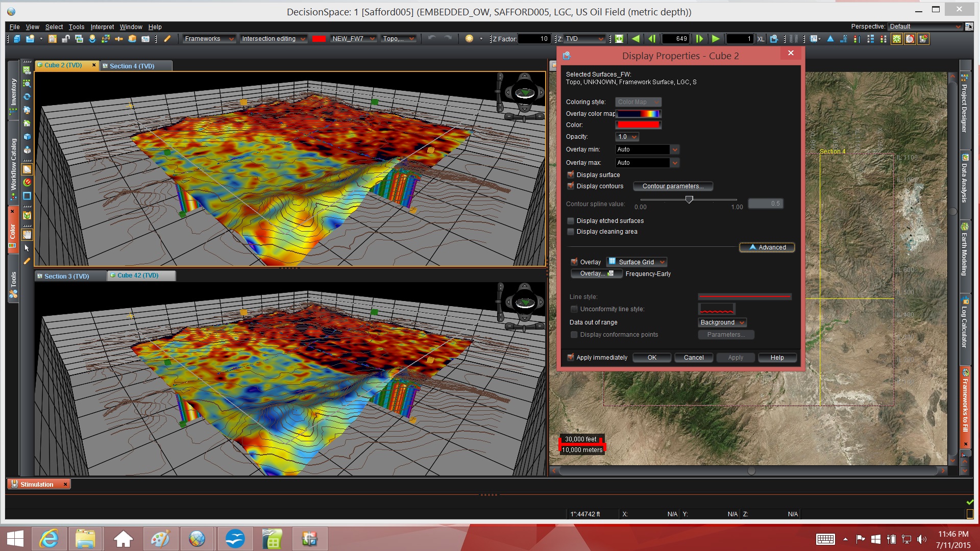Viewport: 980px width, 551px height.
Task: Click the red Color swatch in dialog
Action: pyautogui.click(x=639, y=125)
